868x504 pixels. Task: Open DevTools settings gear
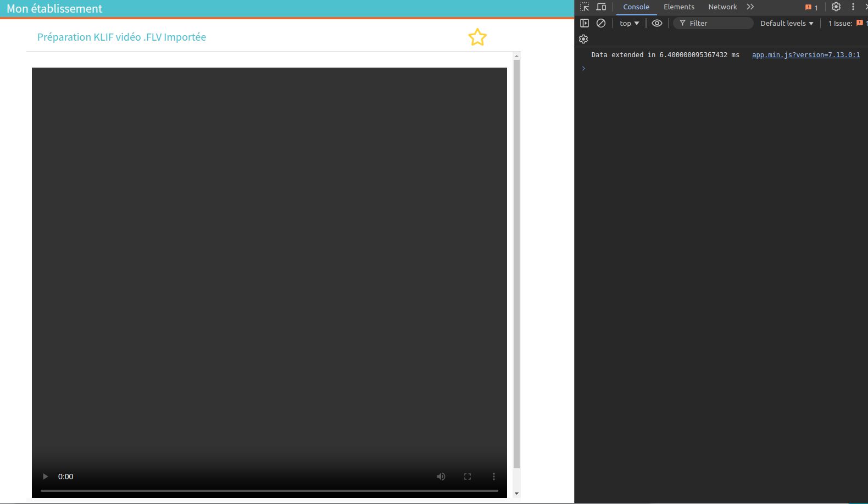[x=836, y=7]
